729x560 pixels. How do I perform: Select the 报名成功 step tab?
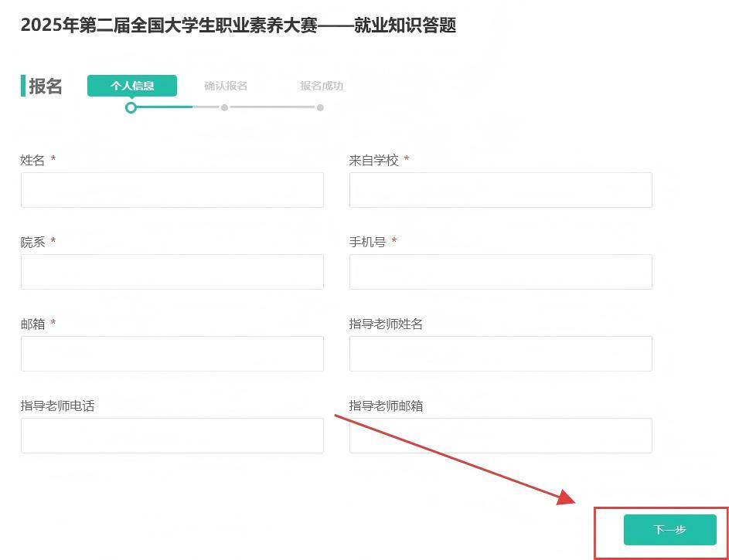click(x=322, y=86)
